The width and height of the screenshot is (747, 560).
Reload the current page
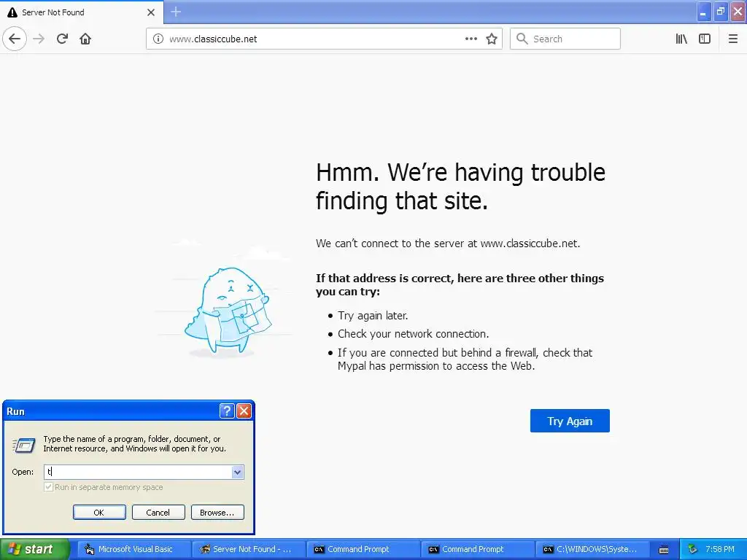(62, 39)
